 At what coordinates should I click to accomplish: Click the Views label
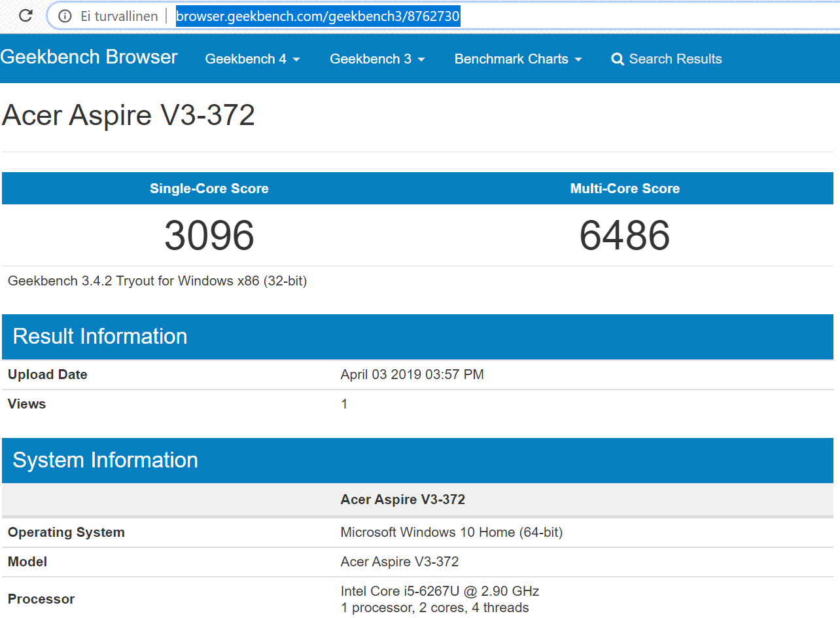[27, 404]
